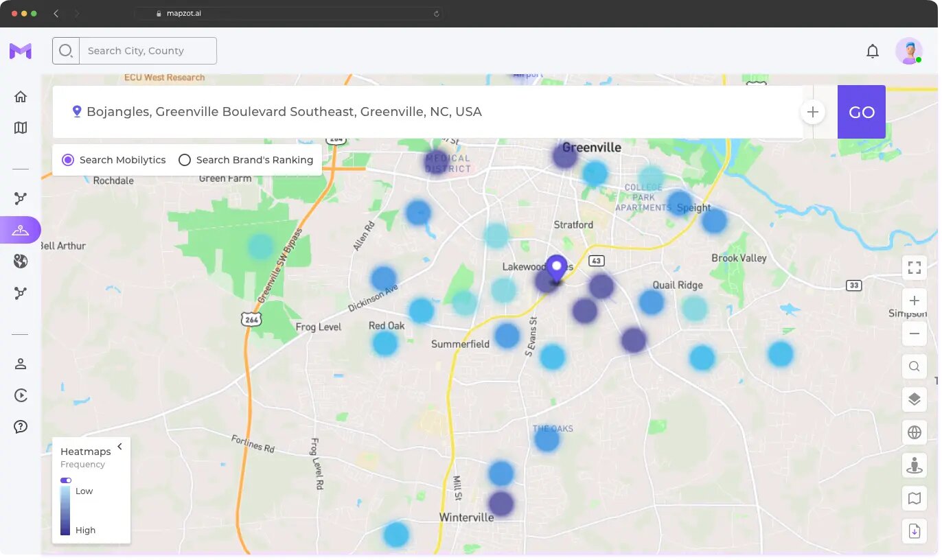Activate the street view person icon
Image resolution: width=942 pixels, height=560 pixels.
[x=915, y=465]
